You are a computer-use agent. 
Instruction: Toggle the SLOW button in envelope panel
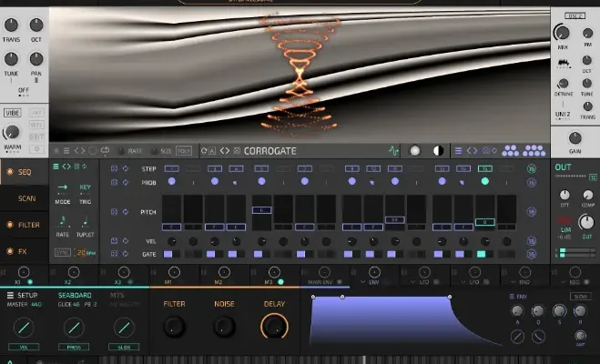[x=579, y=297]
